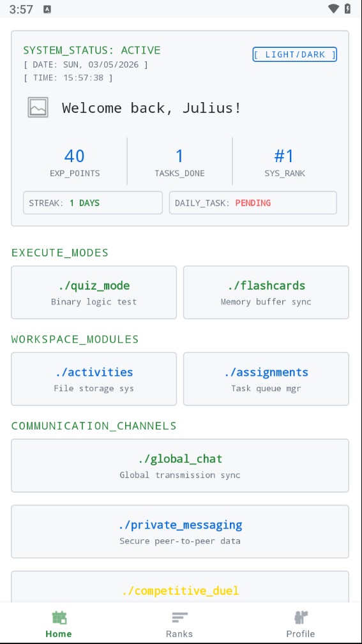Click the Memory buffer sync subtitle

(x=266, y=302)
